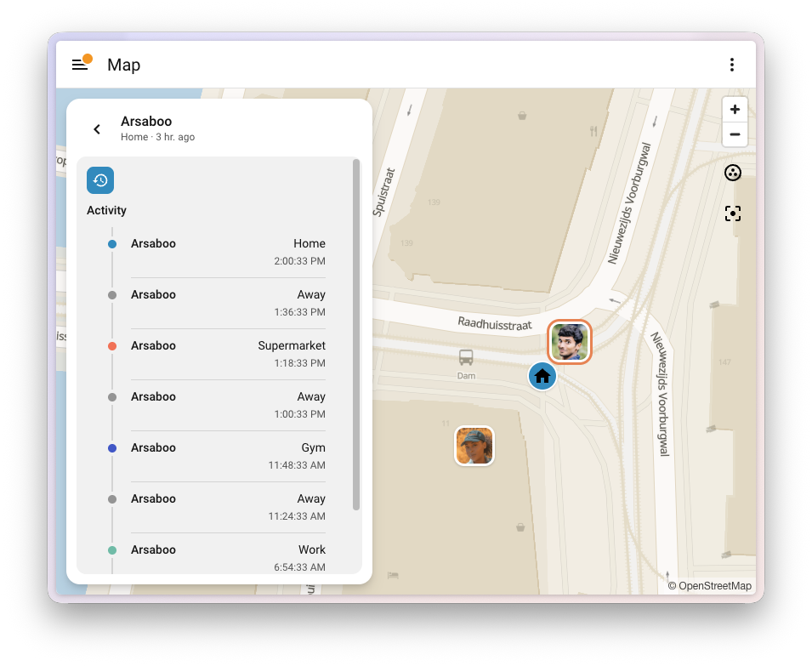Click the indigo dot of Gym entry
Image resolution: width=812 pixels, height=666 pixels.
[x=112, y=448]
